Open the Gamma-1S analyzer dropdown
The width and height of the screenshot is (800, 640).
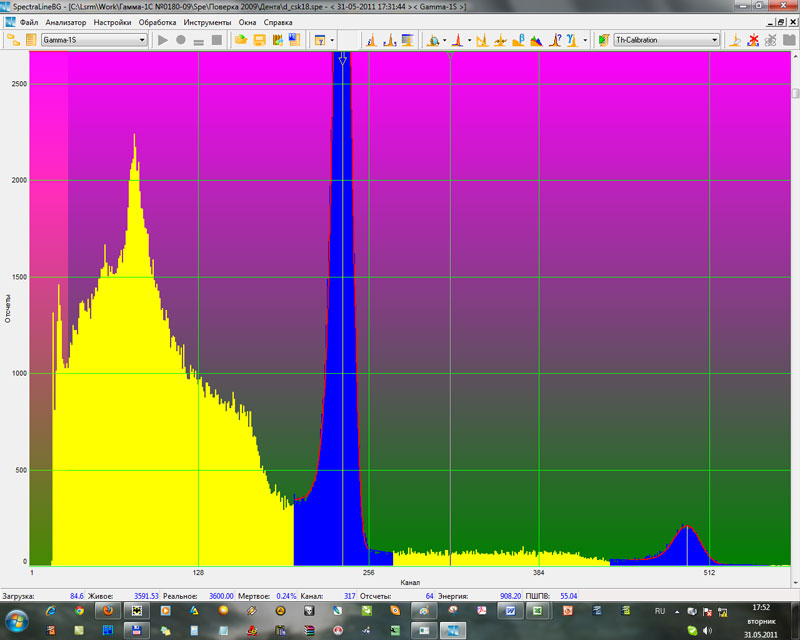coord(142,40)
